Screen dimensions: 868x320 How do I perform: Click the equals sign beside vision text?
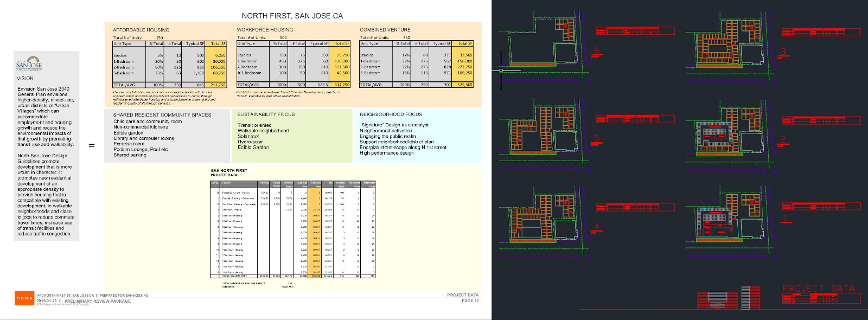(x=92, y=145)
